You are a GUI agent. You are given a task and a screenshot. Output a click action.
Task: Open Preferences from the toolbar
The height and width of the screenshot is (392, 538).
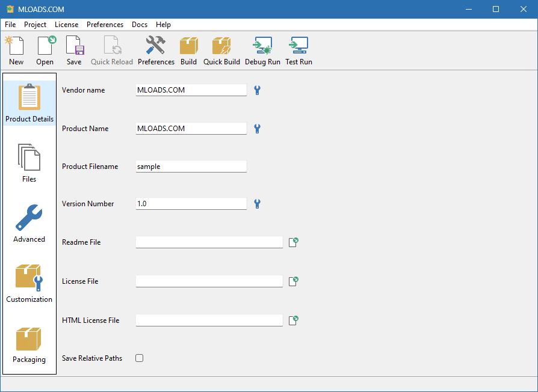156,51
